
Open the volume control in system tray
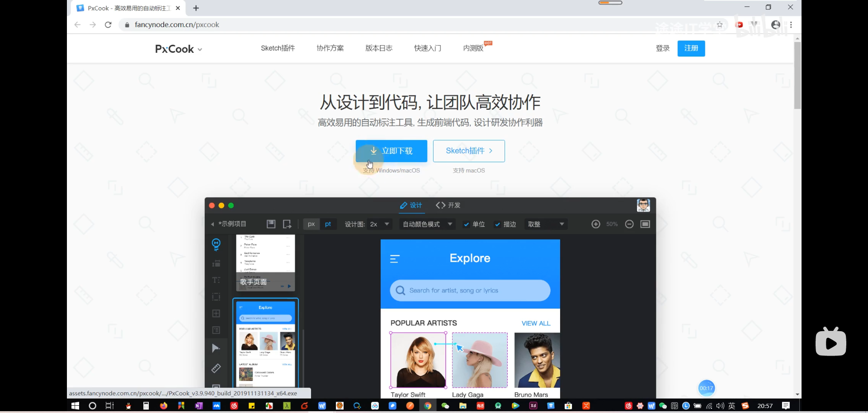pos(720,406)
